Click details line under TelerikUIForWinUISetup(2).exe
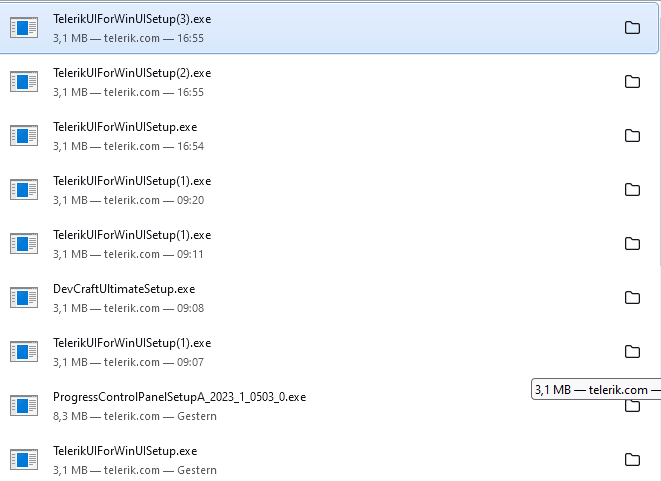This screenshot has height=481, width=661. point(129,92)
